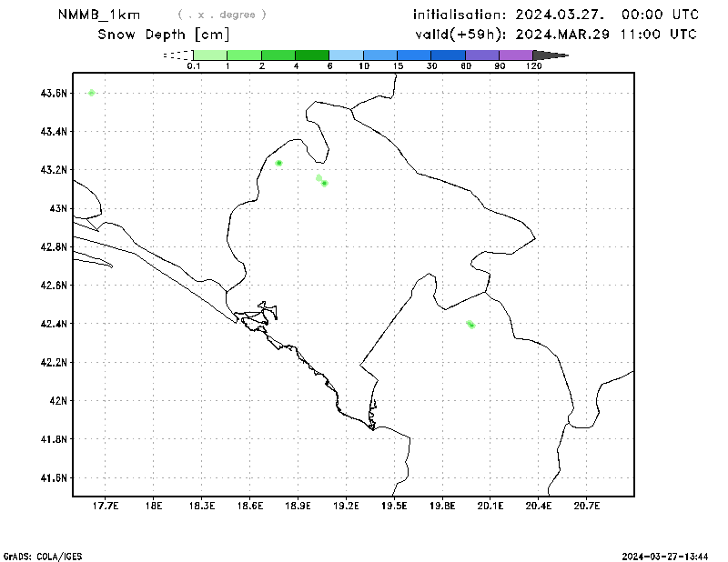728x562 pixels.
Task: Click the purple 60–90 cm legend swatch
Action: pyautogui.click(x=482, y=55)
